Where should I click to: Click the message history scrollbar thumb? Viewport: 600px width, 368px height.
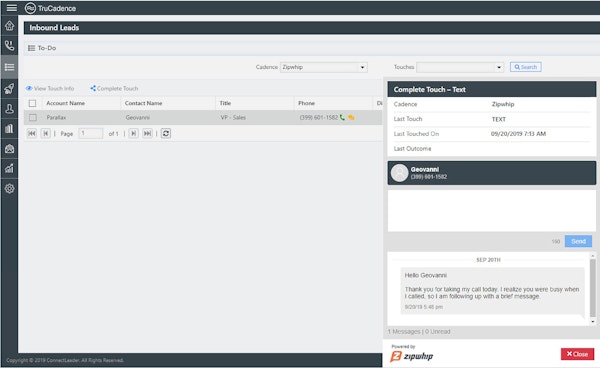point(593,288)
